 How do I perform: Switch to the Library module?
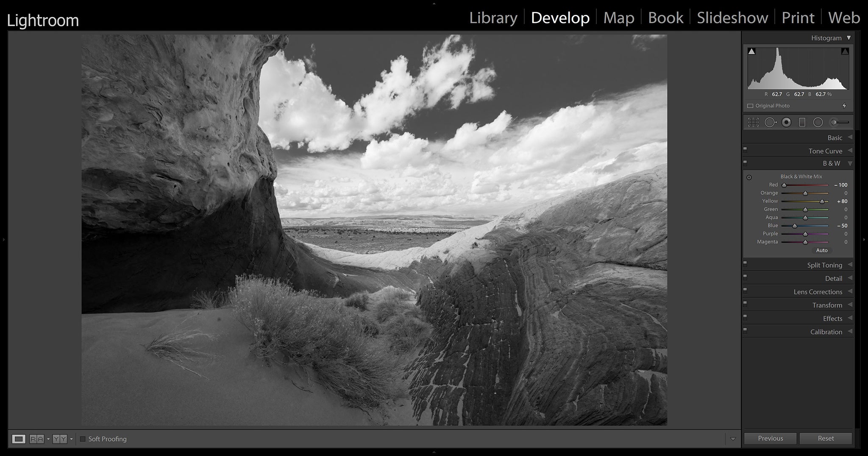point(494,18)
